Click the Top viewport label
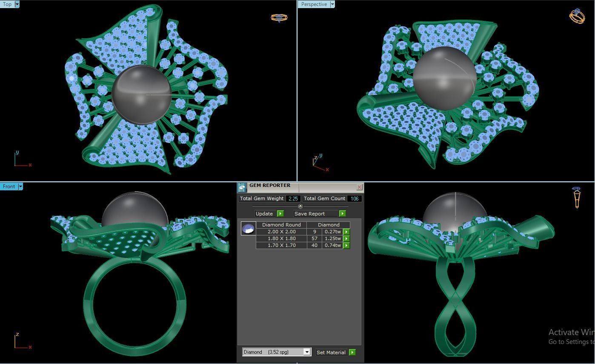The width and height of the screenshot is (595, 364). coord(7,4)
